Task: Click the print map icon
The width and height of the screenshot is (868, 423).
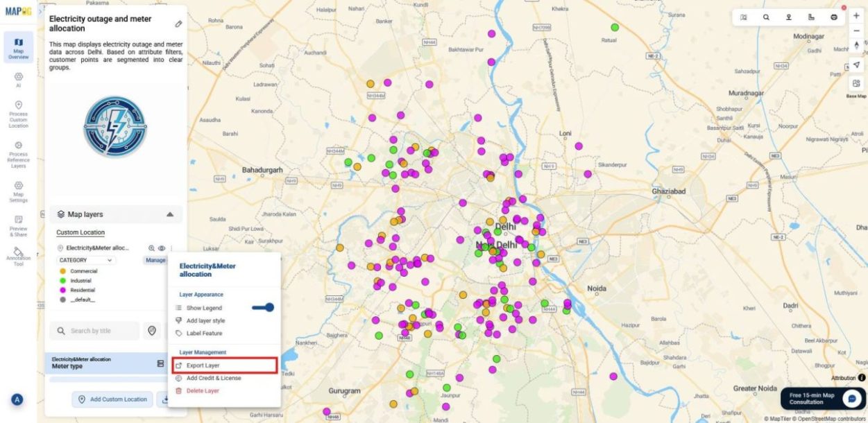Action: pos(833,17)
